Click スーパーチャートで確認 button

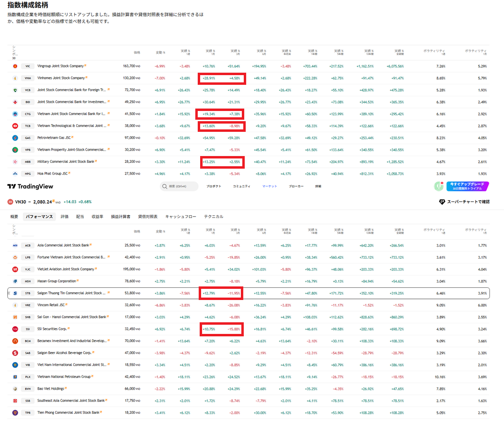pos(464,202)
